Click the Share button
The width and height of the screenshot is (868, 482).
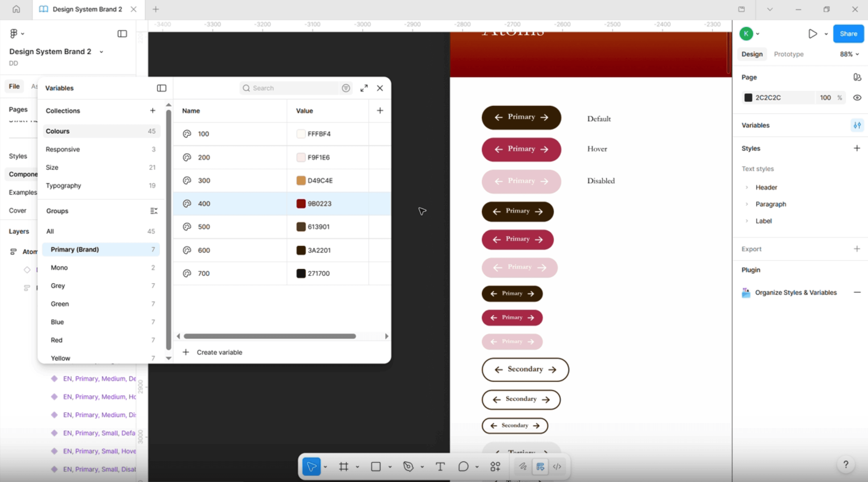848,34
